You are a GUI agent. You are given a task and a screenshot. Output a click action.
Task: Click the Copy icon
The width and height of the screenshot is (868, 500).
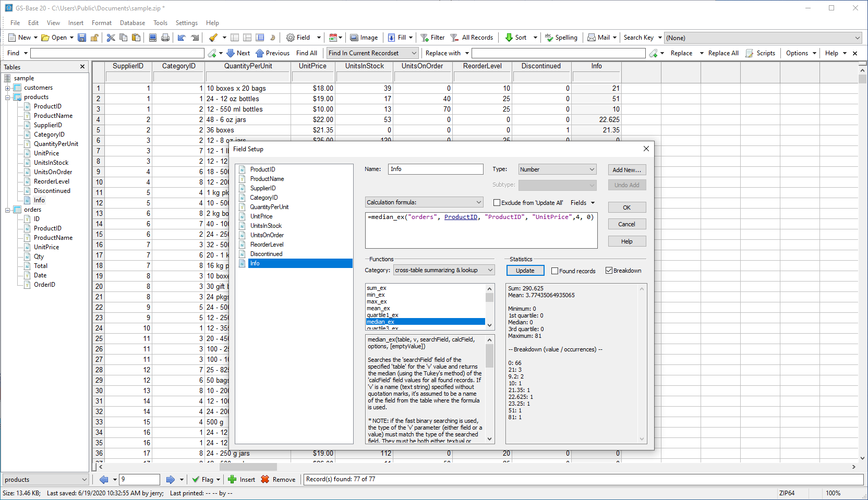pyautogui.click(x=124, y=38)
